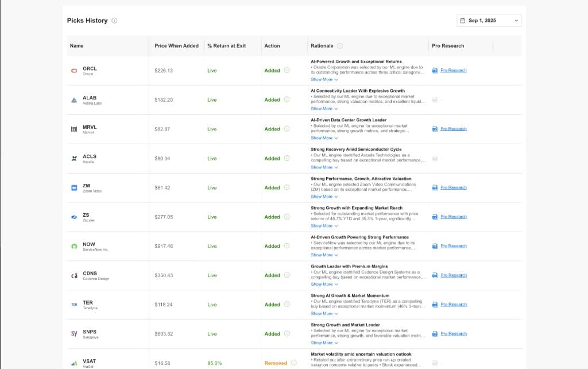Screen dimensions: 588x369
Task: Click the $603.52 price in SNPS row
Action: pyautogui.click(x=164, y=334)
